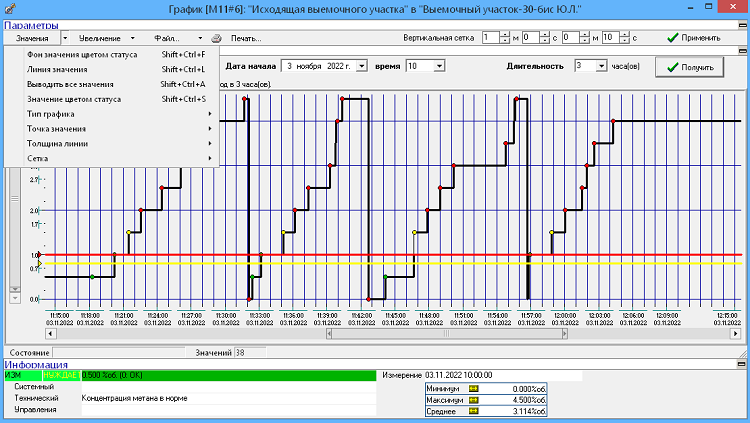
Task: Decrease the first minutes value of Вертикальная сетка
Action: tap(505, 41)
